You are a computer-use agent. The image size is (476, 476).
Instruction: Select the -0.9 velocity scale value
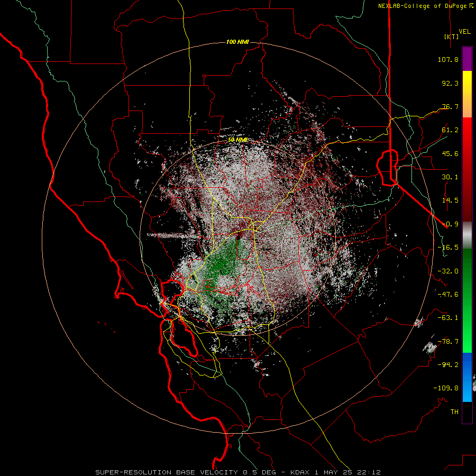(450, 224)
